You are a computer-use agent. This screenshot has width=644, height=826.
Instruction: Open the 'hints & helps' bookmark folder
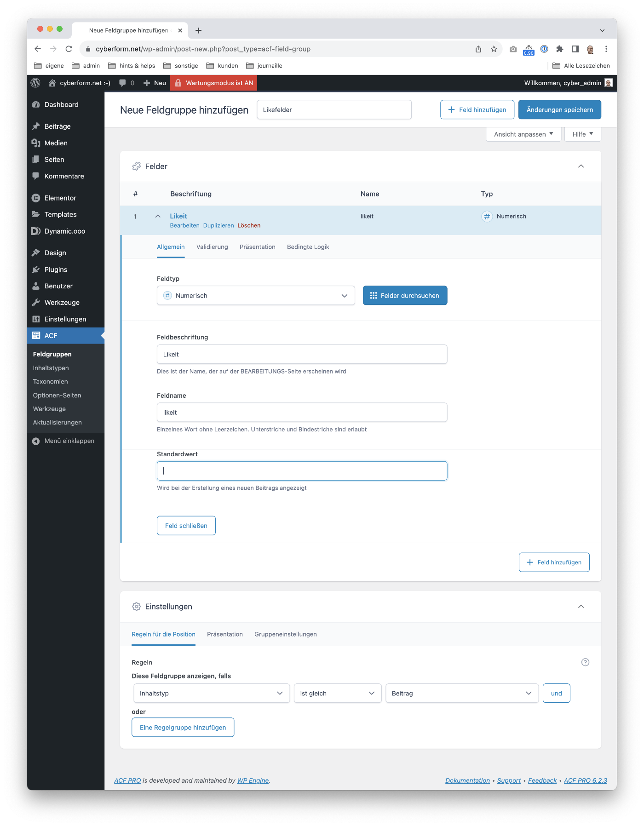[132, 66]
